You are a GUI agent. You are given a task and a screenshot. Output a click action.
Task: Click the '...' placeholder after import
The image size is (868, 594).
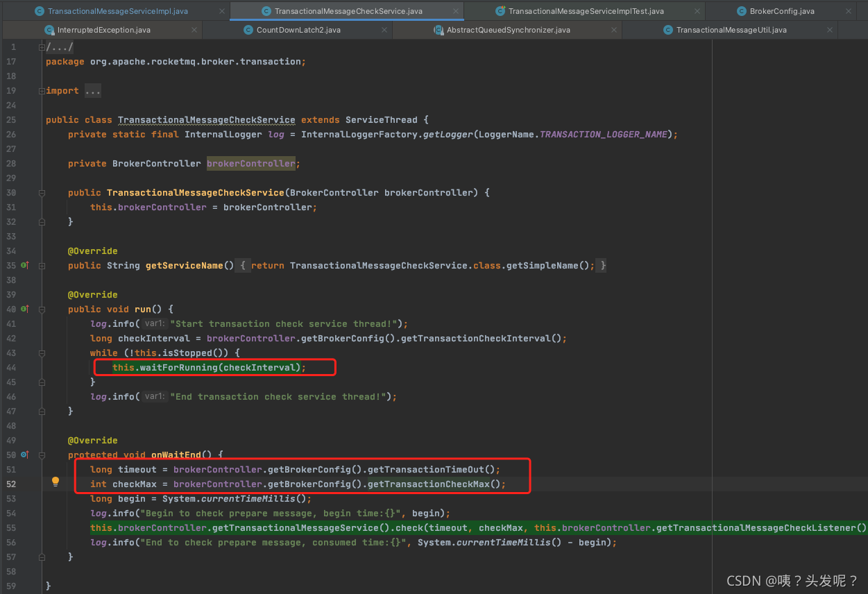coord(93,91)
